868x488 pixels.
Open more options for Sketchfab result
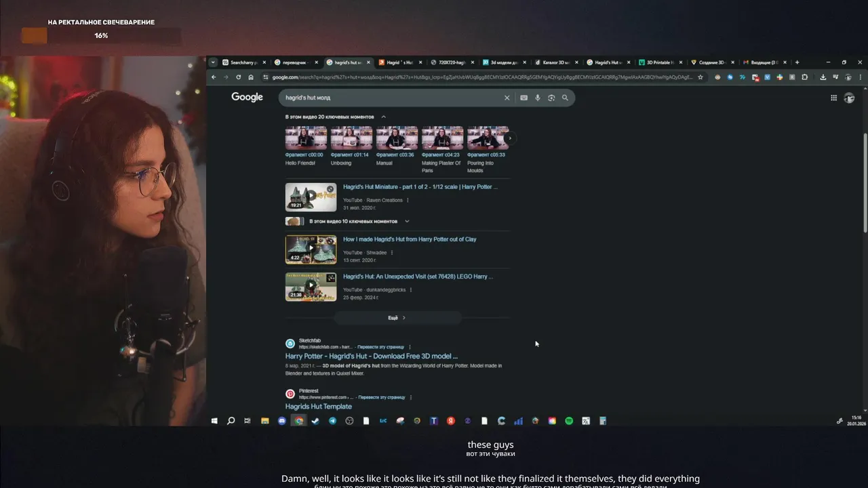pyautogui.click(x=410, y=347)
